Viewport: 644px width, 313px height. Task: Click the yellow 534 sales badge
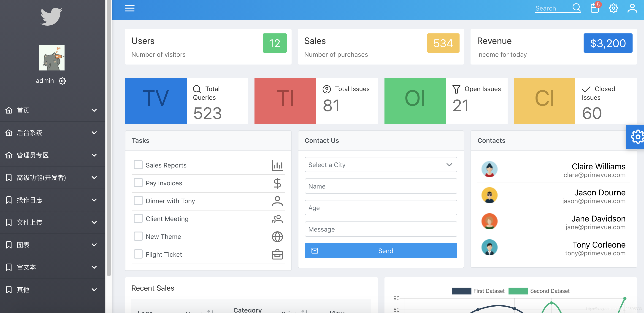click(443, 43)
